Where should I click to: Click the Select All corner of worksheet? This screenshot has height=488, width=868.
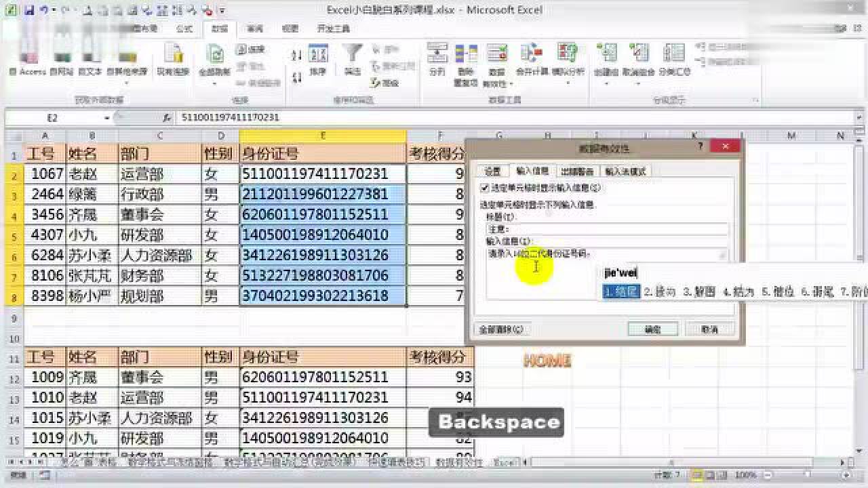point(14,136)
